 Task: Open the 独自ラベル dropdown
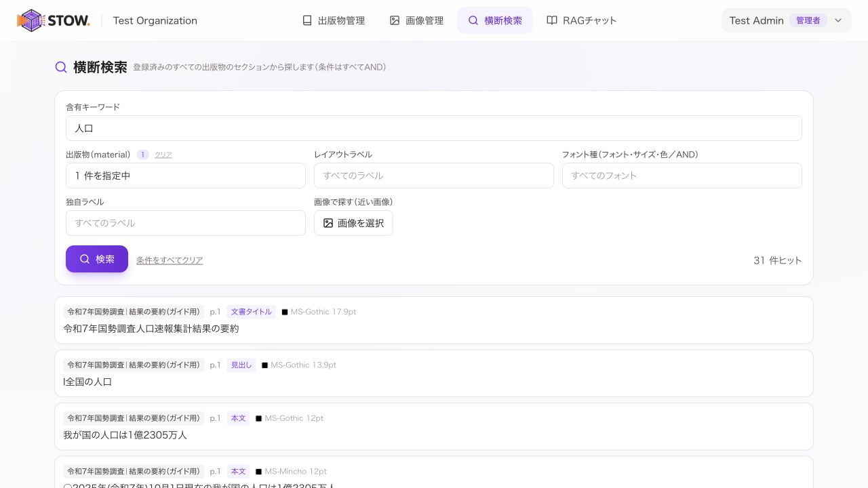186,223
